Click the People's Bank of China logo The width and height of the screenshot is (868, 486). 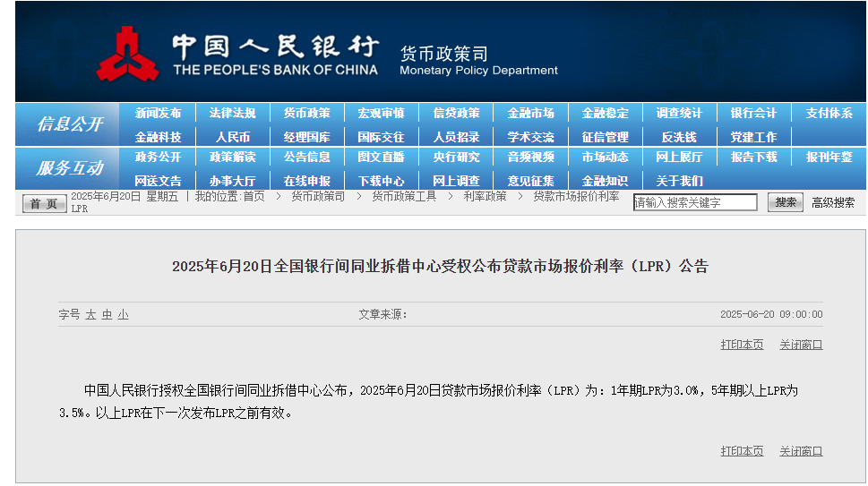click(x=128, y=54)
